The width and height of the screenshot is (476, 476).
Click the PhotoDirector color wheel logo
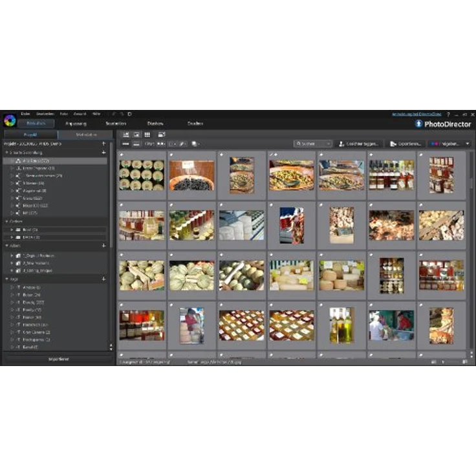tap(10, 120)
